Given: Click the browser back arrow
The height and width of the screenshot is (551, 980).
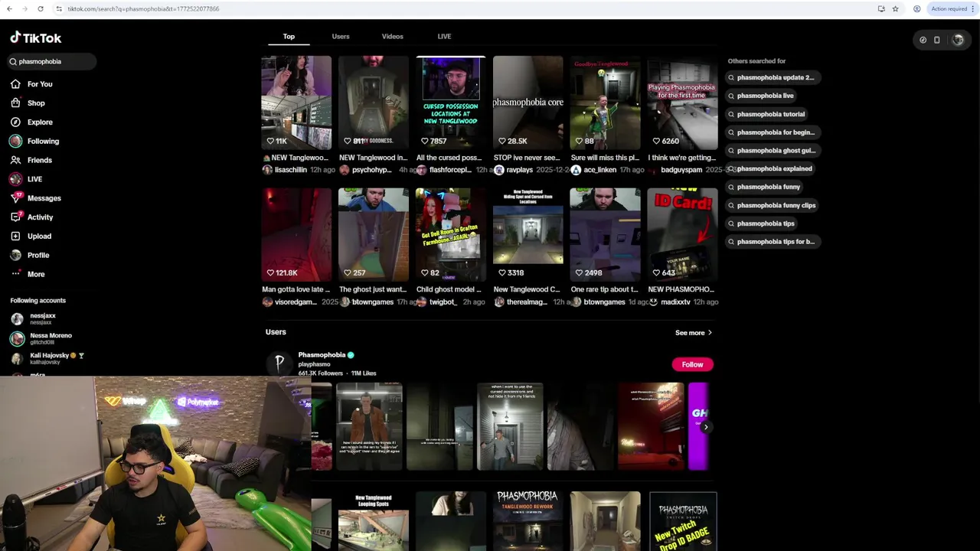Looking at the screenshot, I should coord(8,8).
